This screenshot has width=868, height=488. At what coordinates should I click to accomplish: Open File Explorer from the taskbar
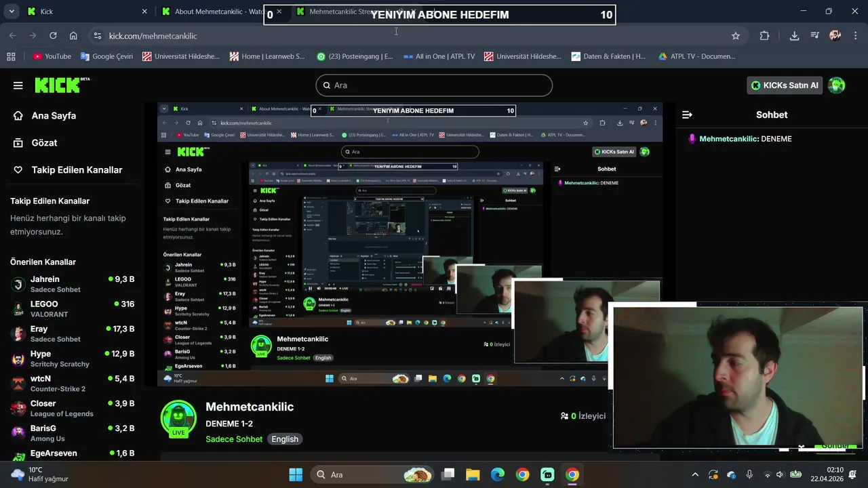pos(473,474)
